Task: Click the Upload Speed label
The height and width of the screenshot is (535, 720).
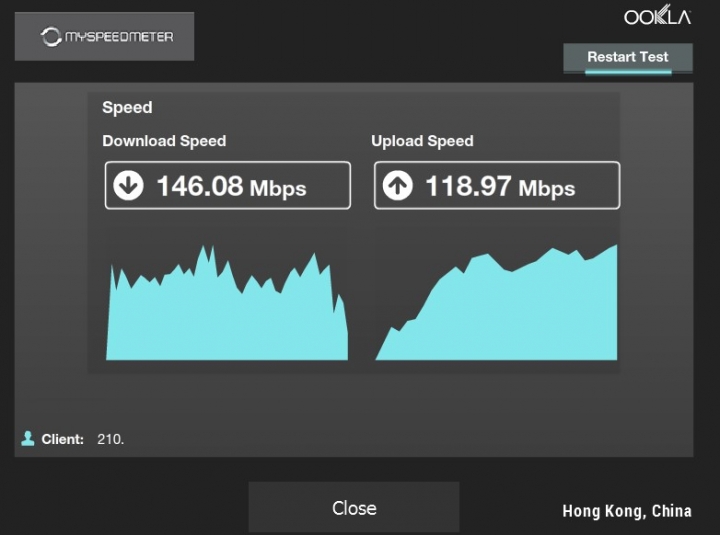Action: 422,141
